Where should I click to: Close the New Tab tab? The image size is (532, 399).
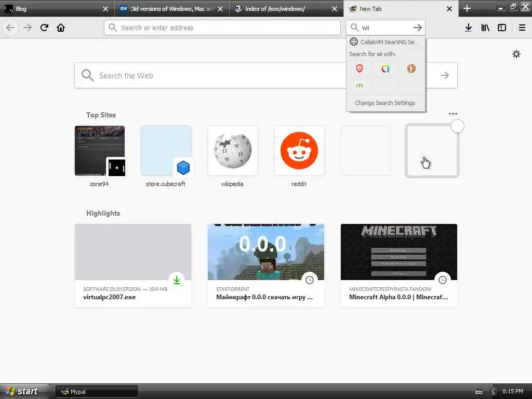tap(449, 9)
